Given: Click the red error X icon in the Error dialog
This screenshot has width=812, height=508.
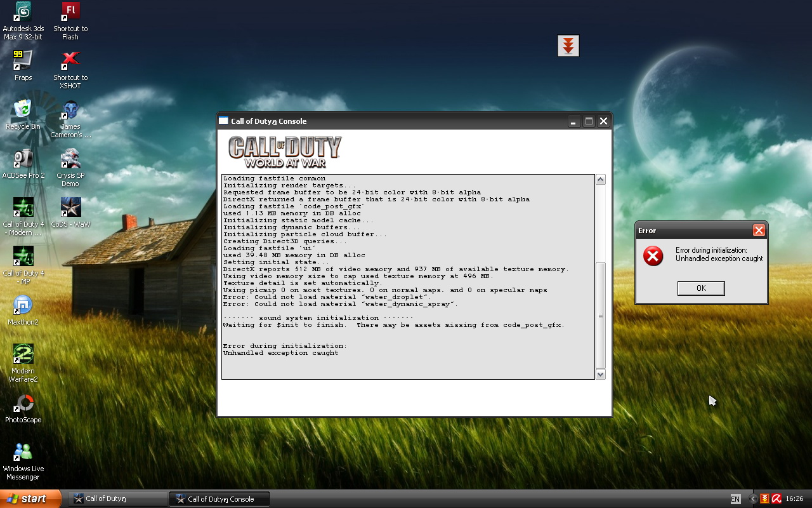Looking at the screenshot, I should (x=653, y=256).
